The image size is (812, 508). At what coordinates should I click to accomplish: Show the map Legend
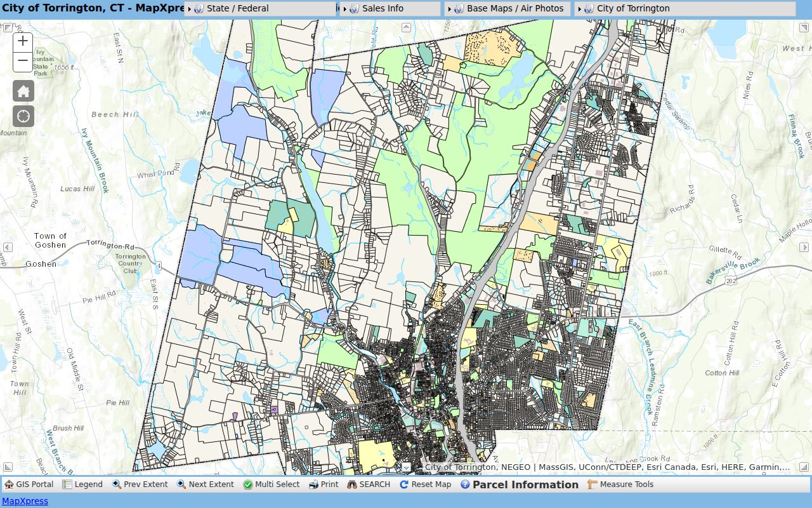[x=82, y=485]
